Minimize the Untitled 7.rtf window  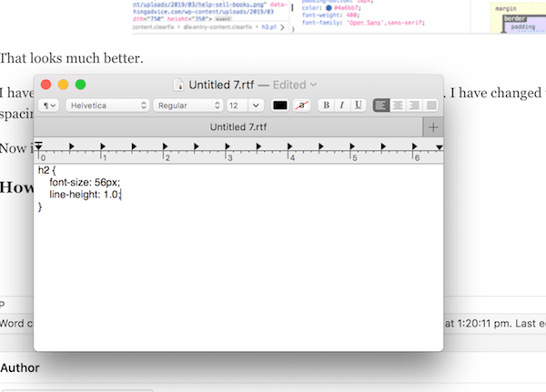(64, 85)
